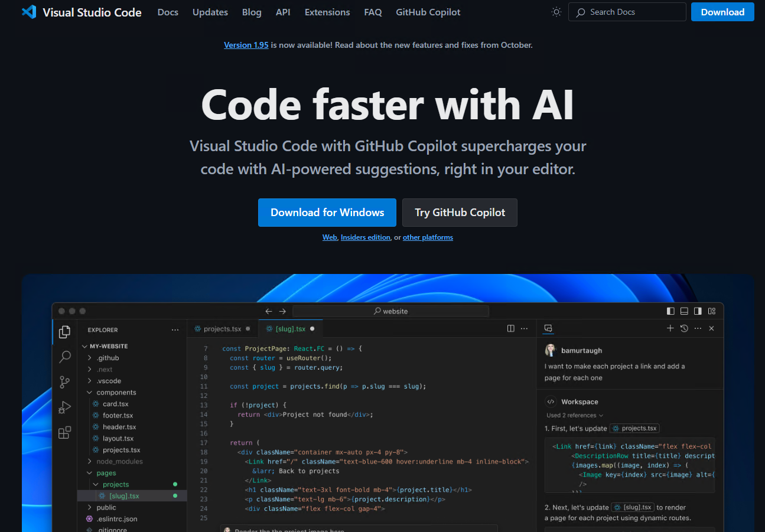Click the website command center search box

click(390, 311)
